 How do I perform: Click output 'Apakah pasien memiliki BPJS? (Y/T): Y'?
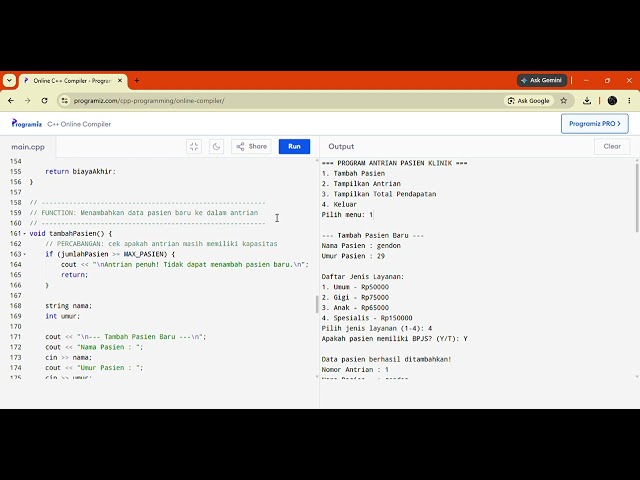pos(395,339)
